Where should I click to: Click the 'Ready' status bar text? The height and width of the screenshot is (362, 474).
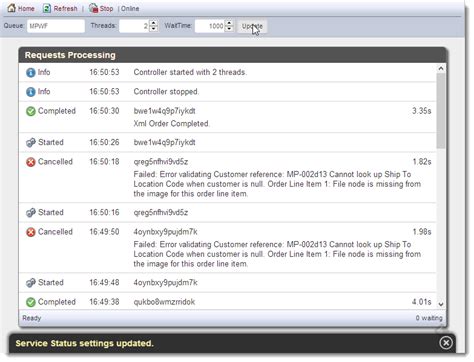click(32, 318)
